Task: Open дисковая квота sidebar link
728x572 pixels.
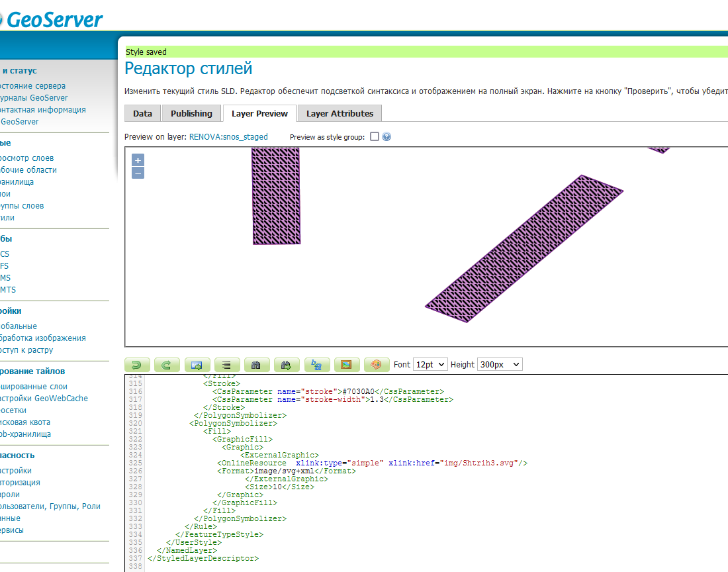Action: (x=25, y=422)
